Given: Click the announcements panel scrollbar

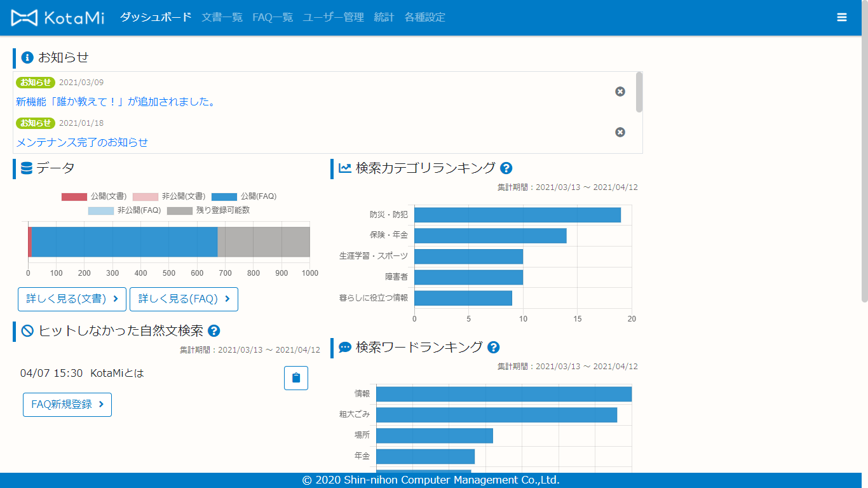Looking at the screenshot, I should 639,93.
